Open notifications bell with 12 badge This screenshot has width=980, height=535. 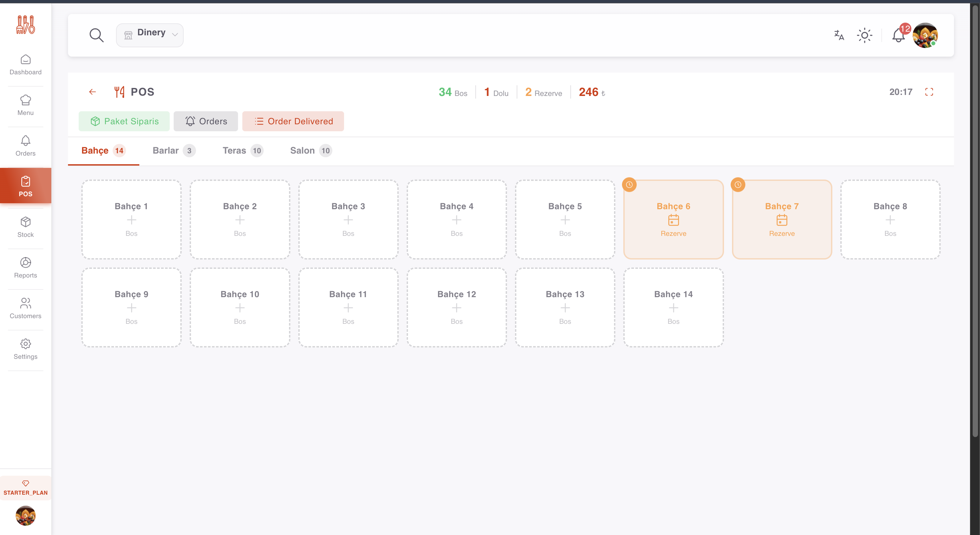click(x=899, y=35)
